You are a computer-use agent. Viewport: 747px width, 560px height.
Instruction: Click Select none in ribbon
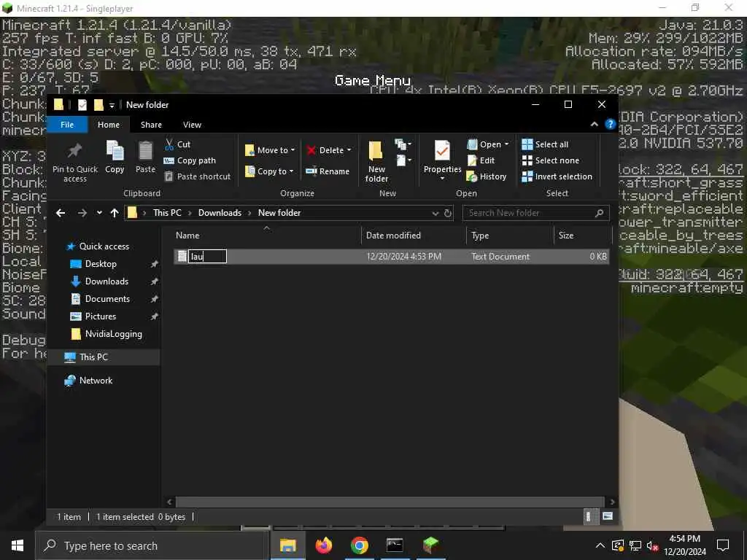(551, 160)
